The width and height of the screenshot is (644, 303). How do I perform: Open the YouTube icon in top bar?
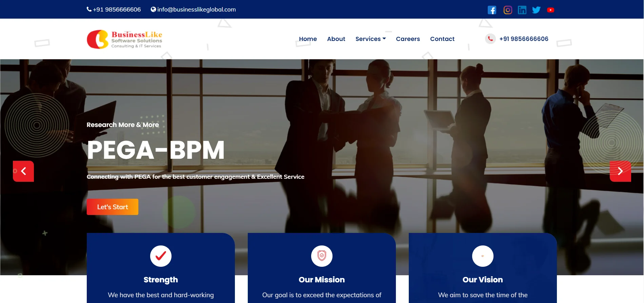[550, 10]
